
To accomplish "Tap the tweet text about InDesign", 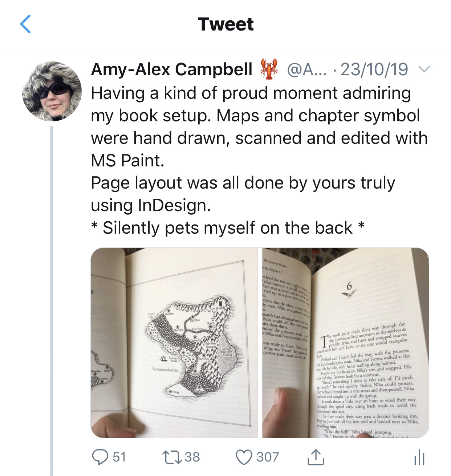I will pos(243,194).
